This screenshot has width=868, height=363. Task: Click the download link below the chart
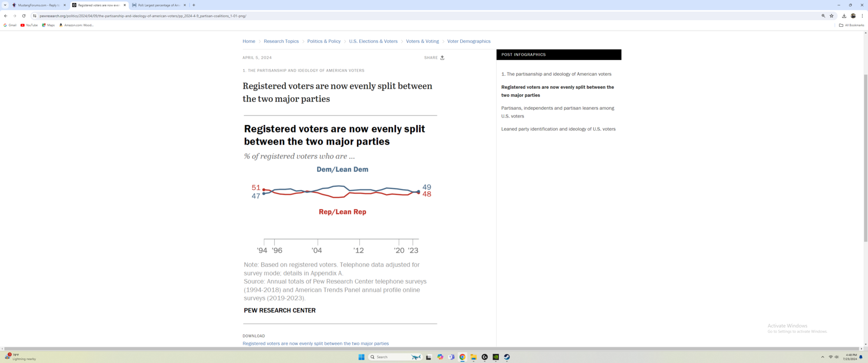coord(316,343)
